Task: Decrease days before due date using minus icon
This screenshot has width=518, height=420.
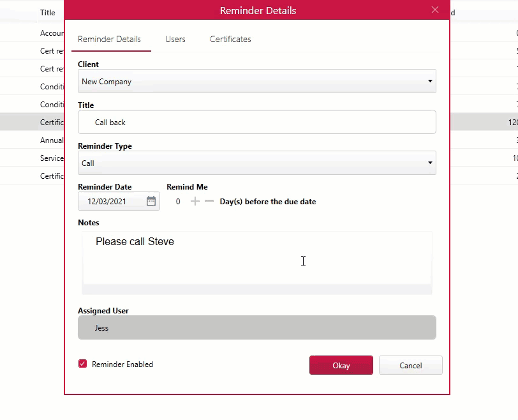Action: 211,201
